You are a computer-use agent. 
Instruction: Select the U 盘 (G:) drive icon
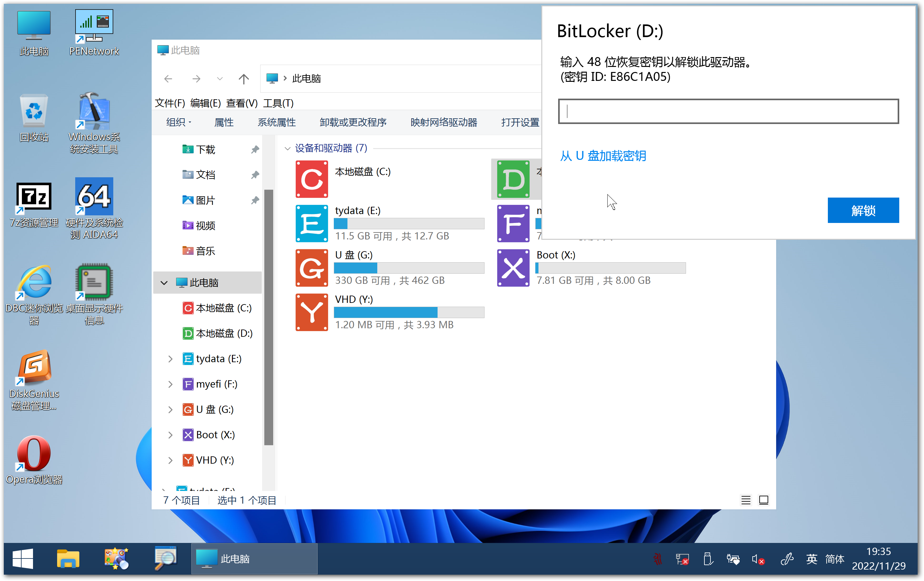click(312, 268)
